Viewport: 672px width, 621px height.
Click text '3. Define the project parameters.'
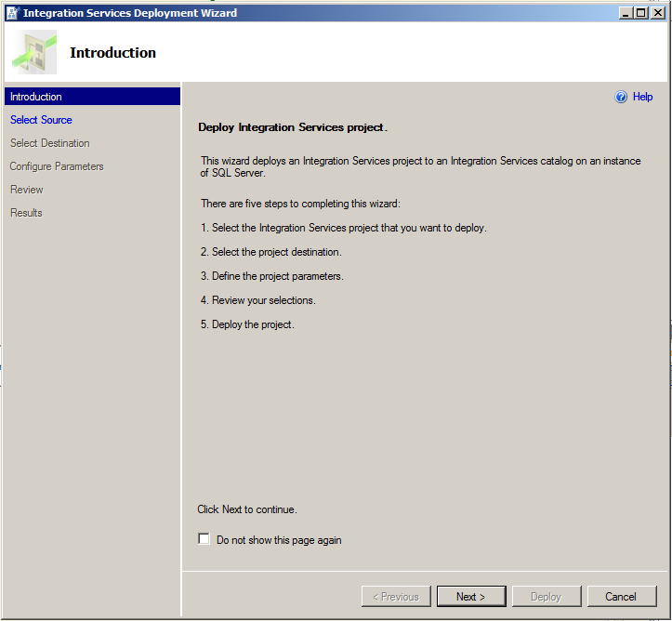271,276
